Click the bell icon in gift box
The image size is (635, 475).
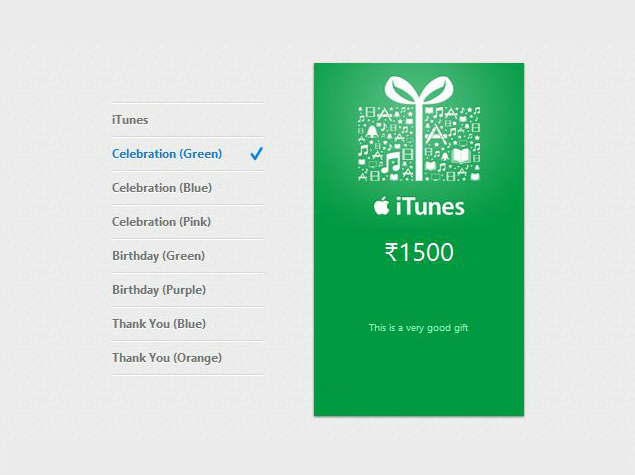point(372,132)
